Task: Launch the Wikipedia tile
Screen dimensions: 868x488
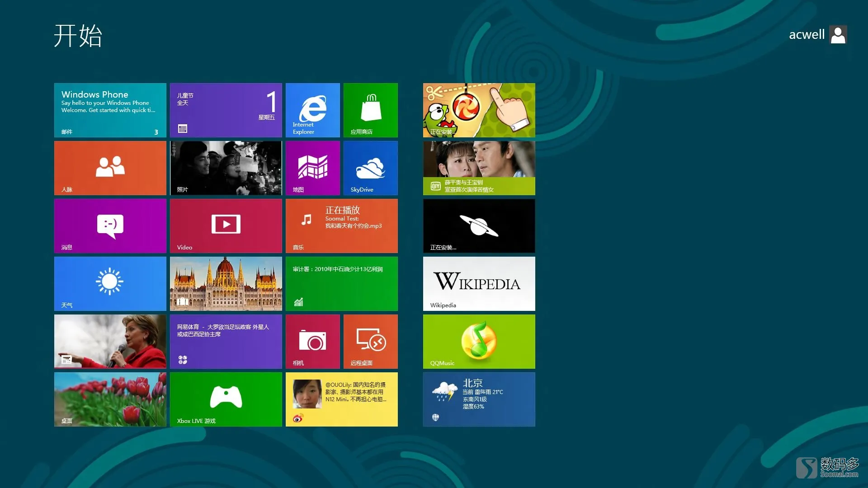Action: point(479,284)
